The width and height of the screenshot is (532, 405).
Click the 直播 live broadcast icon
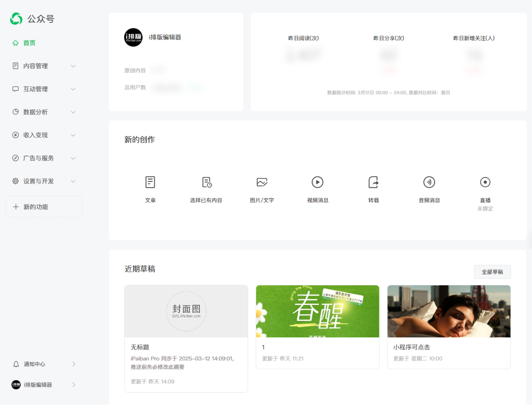485,182
